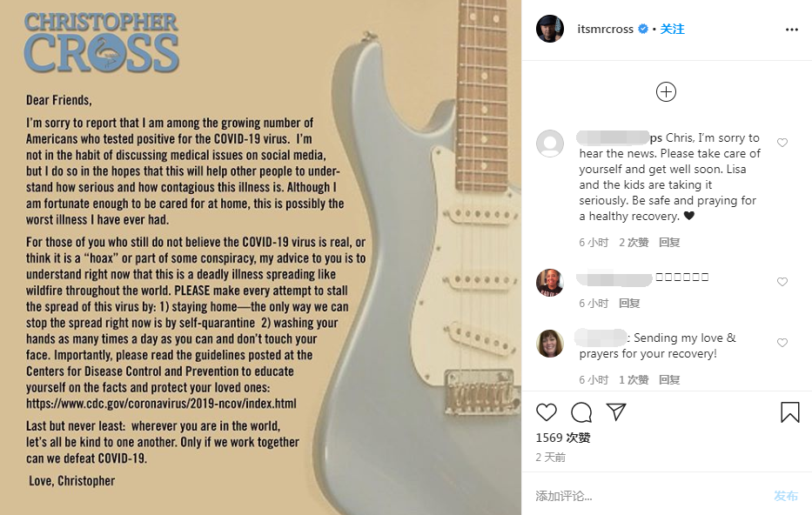View the 2 次赞 on first comment
The image size is (812, 515).
click(x=634, y=242)
